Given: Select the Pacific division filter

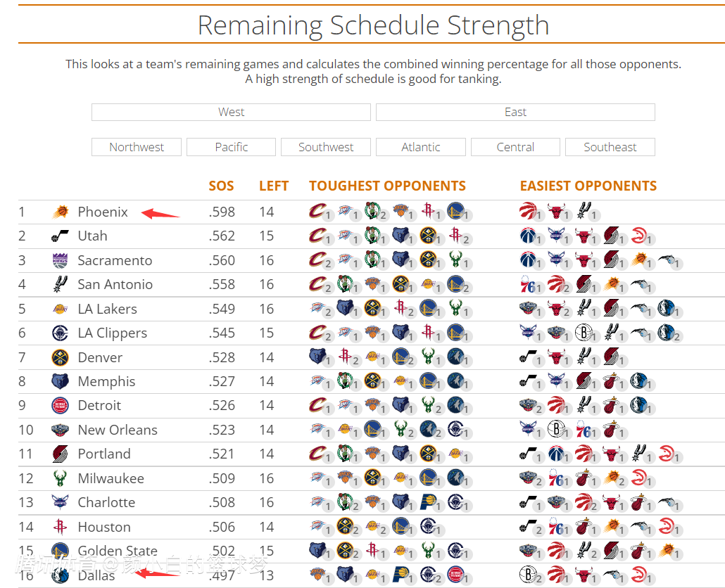Looking at the screenshot, I should [x=232, y=147].
